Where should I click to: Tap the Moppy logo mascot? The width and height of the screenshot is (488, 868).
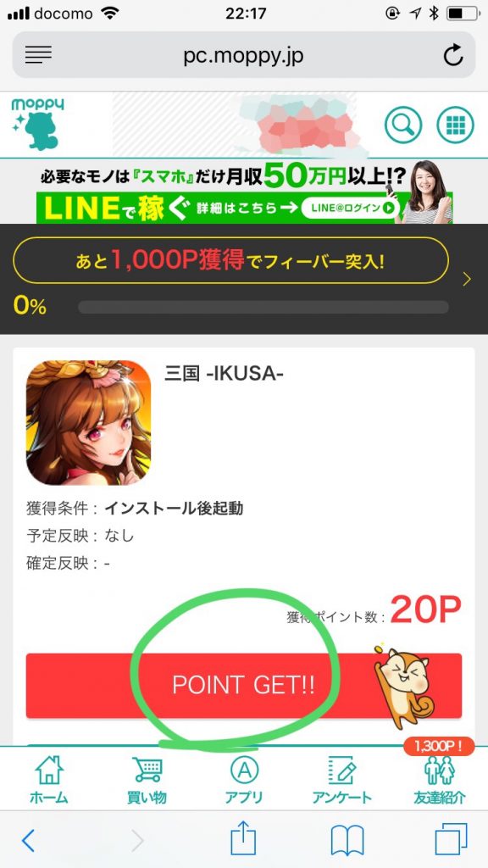coord(38,125)
